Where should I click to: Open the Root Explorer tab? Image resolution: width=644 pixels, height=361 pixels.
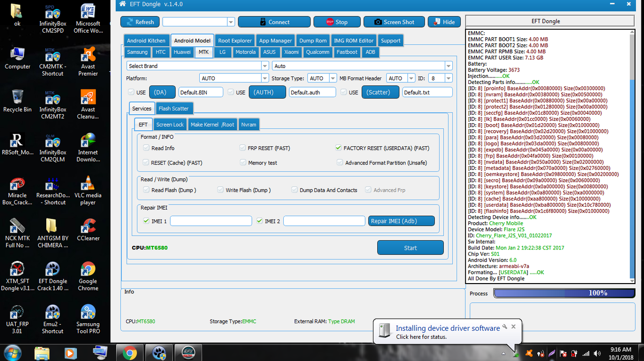click(234, 41)
